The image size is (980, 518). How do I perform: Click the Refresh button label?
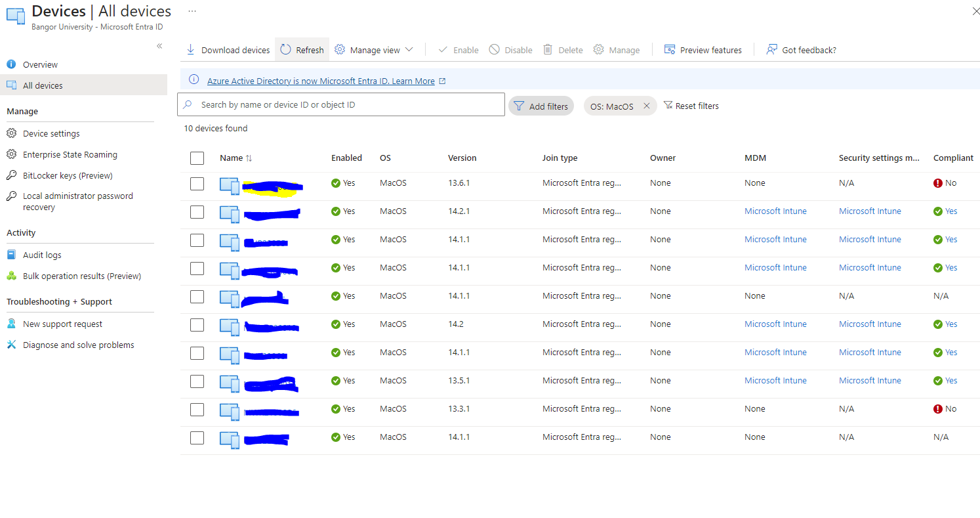point(310,50)
